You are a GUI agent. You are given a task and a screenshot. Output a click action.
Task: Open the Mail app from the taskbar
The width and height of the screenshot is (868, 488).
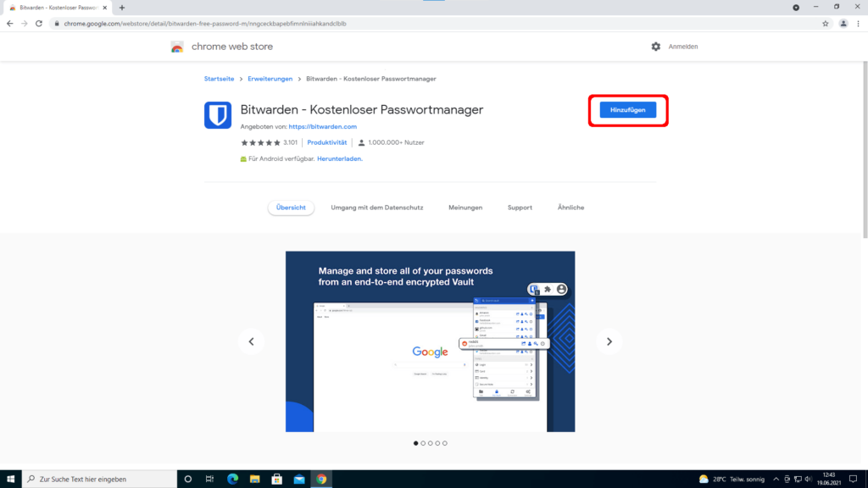(x=299, y=480)
